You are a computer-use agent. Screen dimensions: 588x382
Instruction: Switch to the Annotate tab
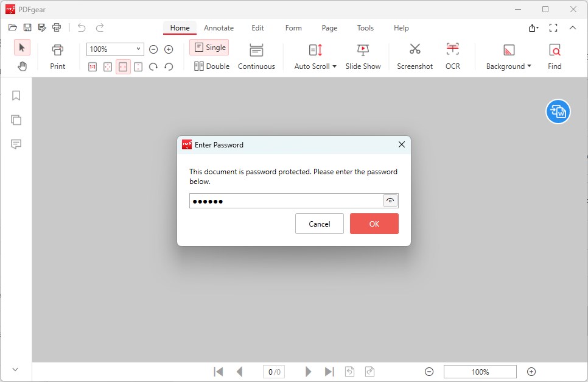(x=219, y=28)
